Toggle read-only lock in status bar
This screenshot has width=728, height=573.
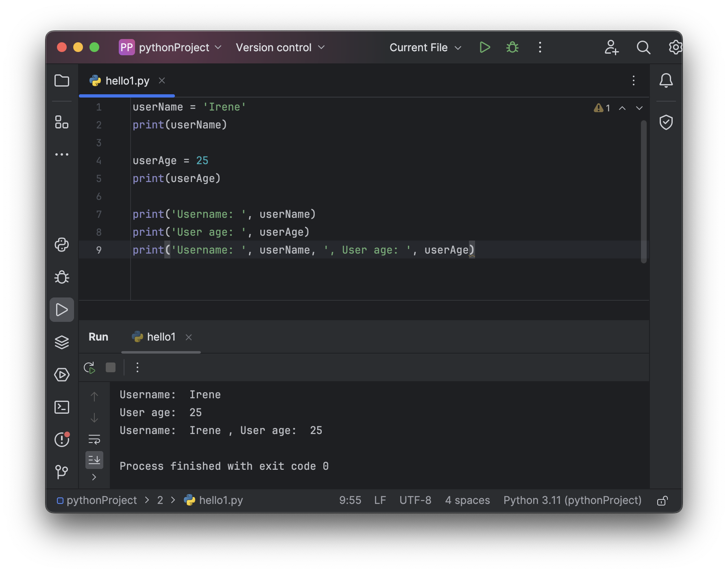pyautogui.click(x=662, y=501)
